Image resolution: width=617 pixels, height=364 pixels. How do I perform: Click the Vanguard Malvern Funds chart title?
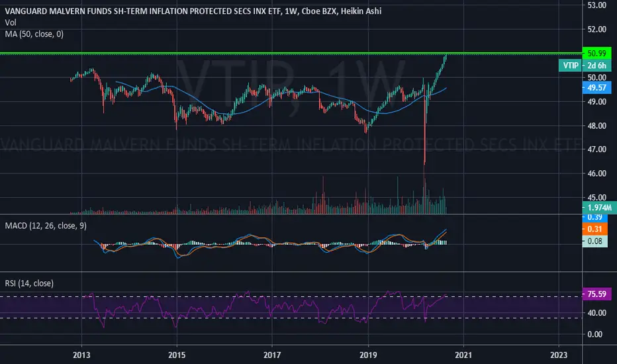click(x=193, y=11)
